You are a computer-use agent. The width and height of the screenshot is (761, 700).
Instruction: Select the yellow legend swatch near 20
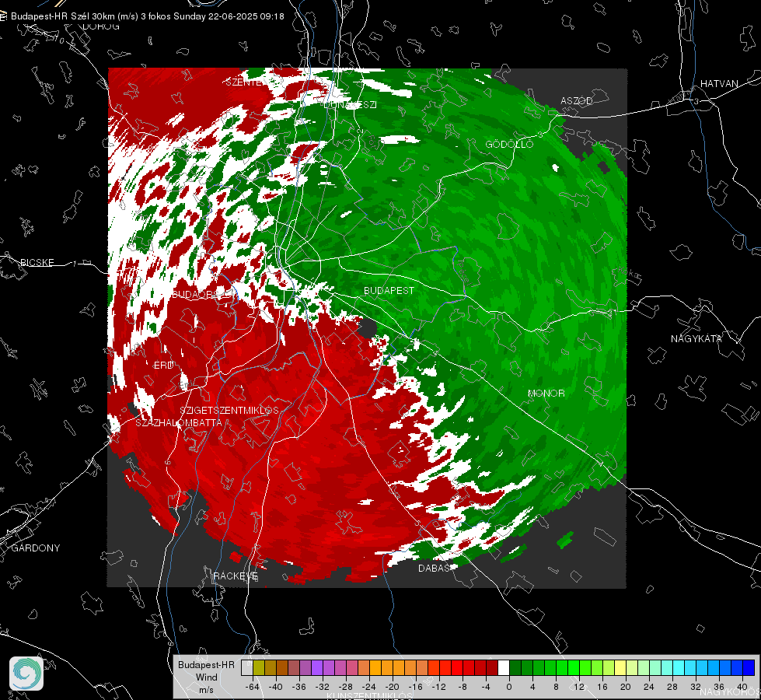pos(620,668)
